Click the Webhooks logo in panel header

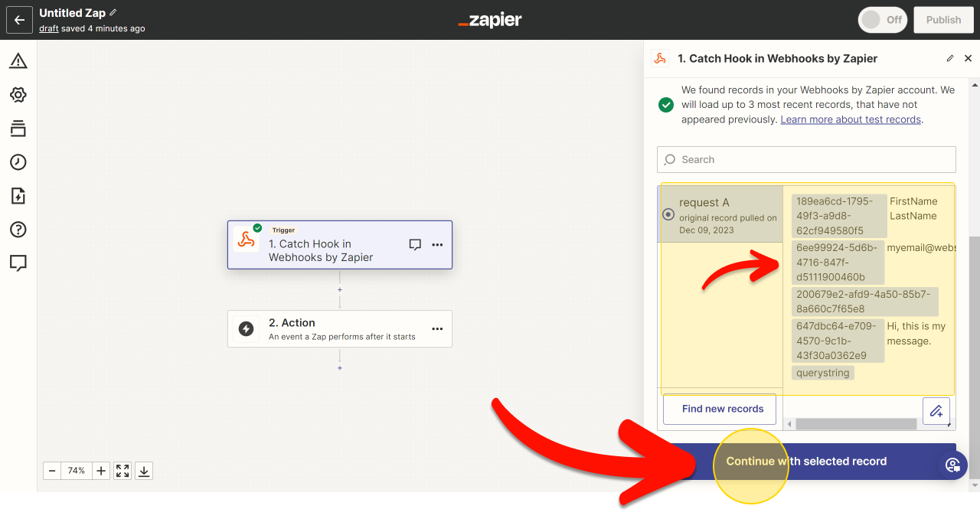(659, 58)
